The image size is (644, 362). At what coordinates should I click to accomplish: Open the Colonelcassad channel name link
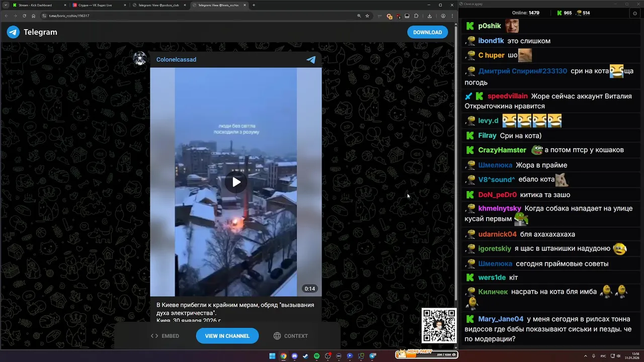(x=176, y=59)
